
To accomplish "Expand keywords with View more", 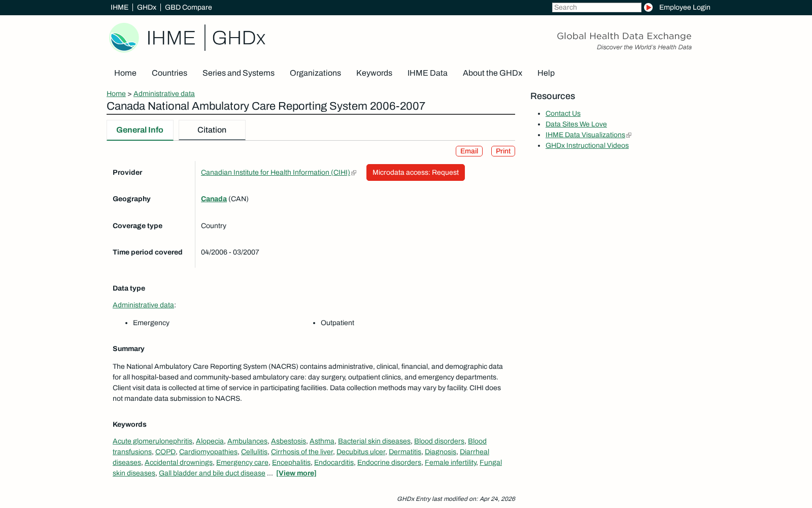I will click(x=296, y=473).
